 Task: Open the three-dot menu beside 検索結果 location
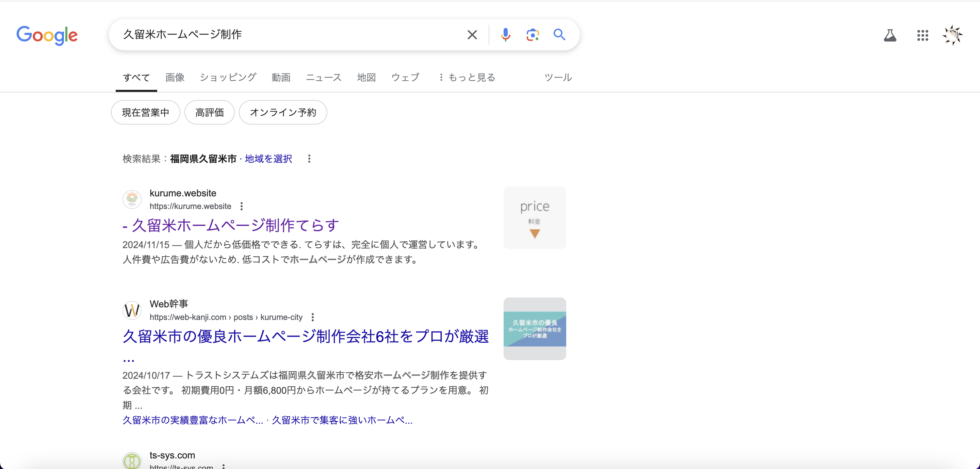[309, 159]
